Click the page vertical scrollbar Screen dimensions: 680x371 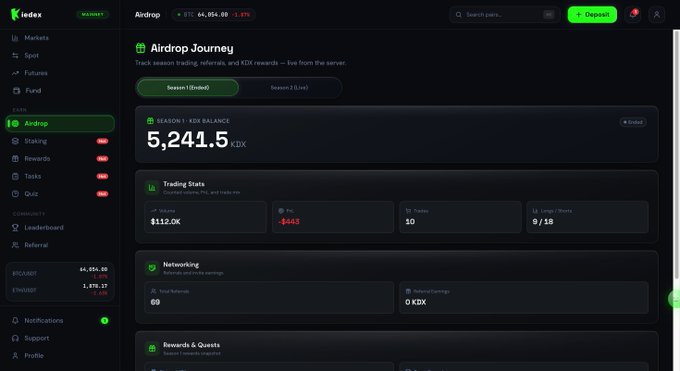point(676,154)
